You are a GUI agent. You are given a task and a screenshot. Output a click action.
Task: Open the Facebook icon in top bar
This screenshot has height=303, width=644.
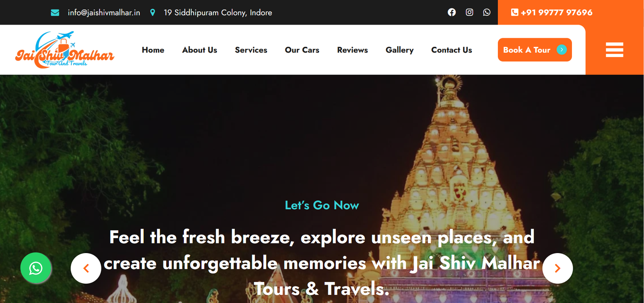click(x=452, y=12)
